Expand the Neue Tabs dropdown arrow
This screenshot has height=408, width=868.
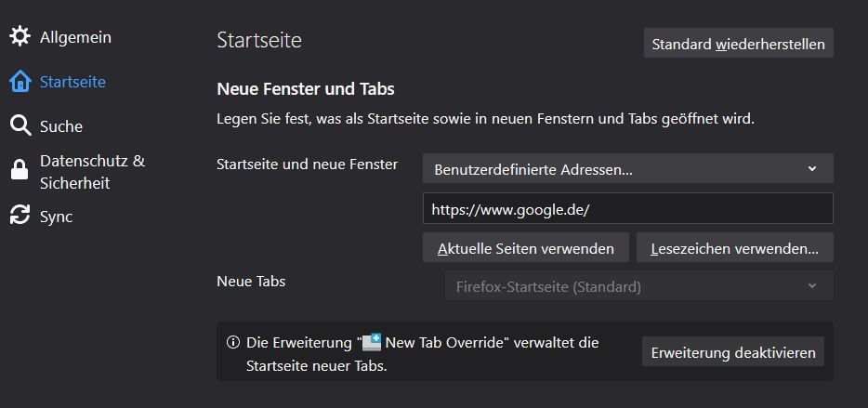pyautogui.click(x=812, y=286)
